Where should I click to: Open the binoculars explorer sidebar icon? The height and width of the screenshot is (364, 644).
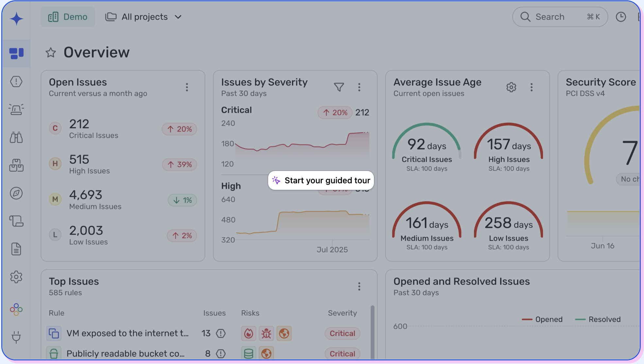click(16, 137)
